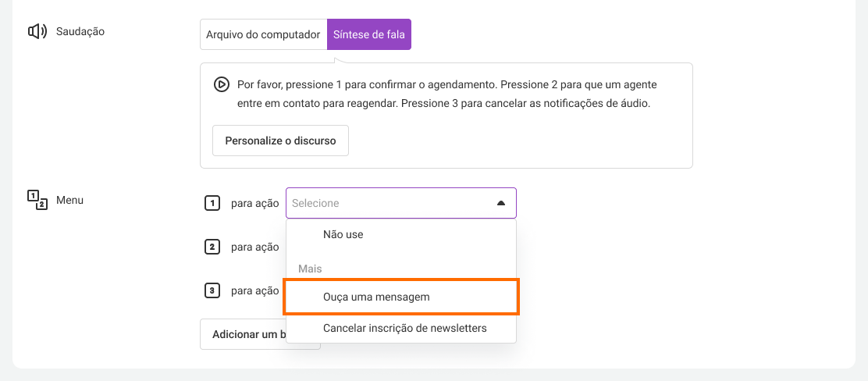Click "Personalize o discurso" button
Viewport: 868px width, 381px height.
tap(280, 141)
